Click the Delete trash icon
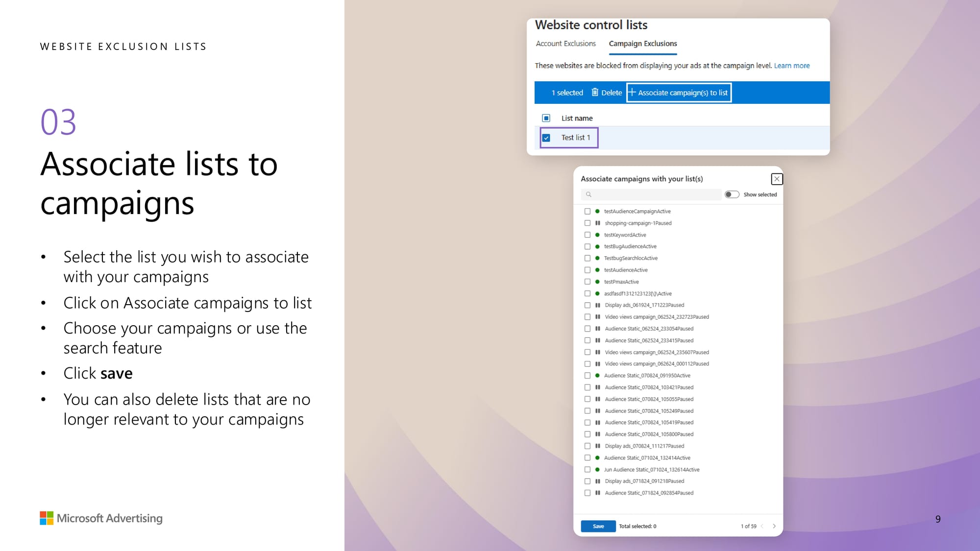The width and height of the screenshot is (980, 551). click(x=595, y=92)
